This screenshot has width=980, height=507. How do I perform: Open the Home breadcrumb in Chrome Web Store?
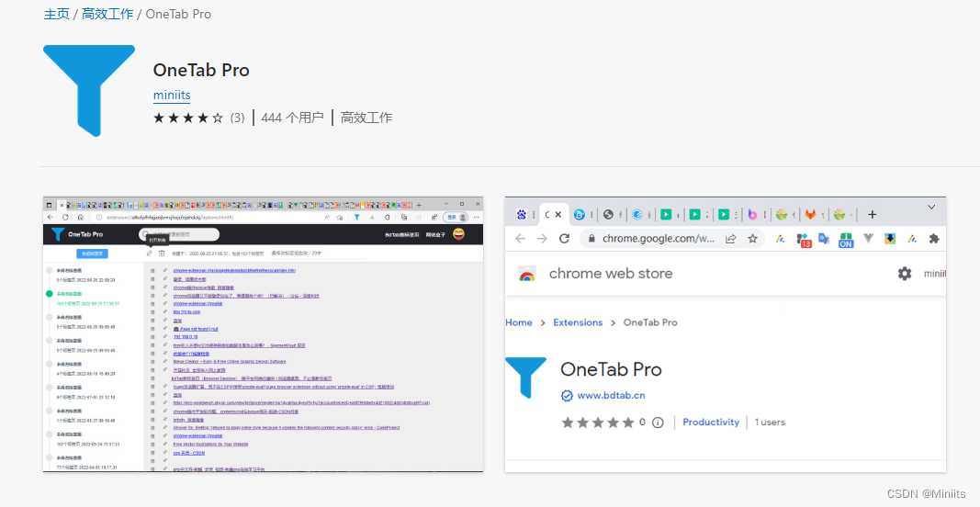(519, 322)
